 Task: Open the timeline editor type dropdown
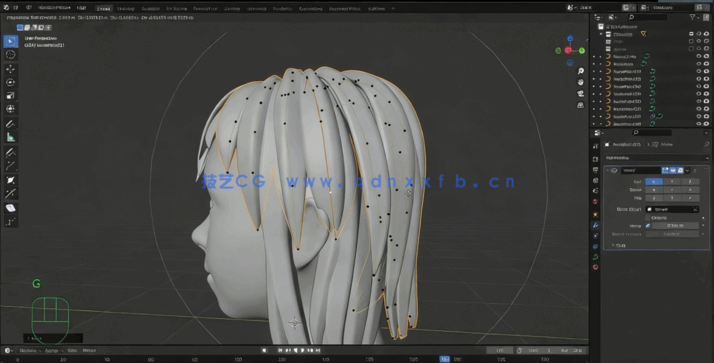(8, 350)
